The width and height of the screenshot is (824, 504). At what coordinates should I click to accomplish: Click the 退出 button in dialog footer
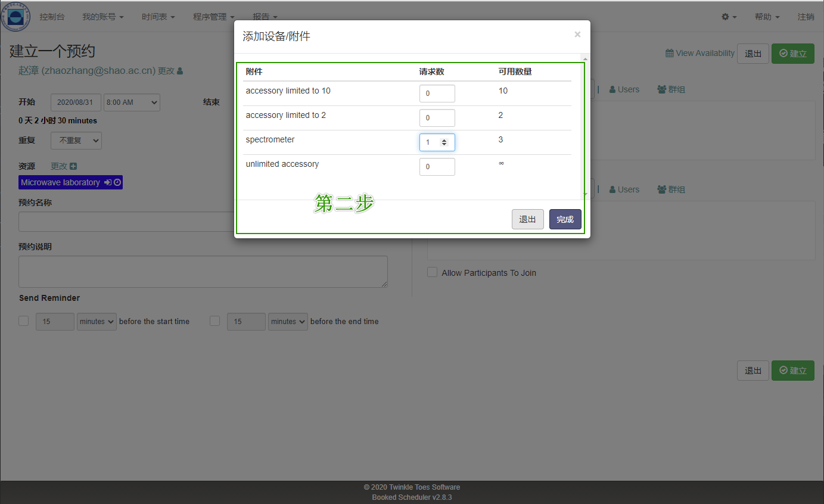pos(527,219)
